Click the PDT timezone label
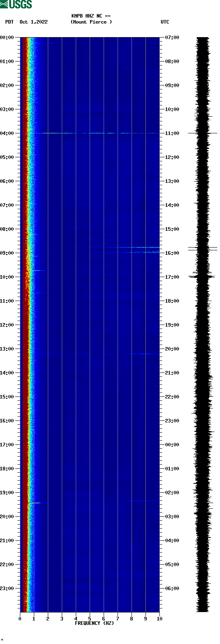This screenshot has width=220, height=644. 10,22
